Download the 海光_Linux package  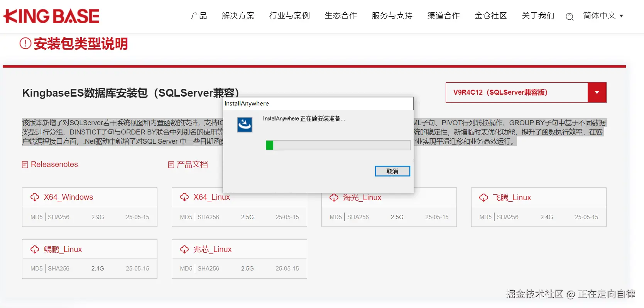(x=362, y=197)
